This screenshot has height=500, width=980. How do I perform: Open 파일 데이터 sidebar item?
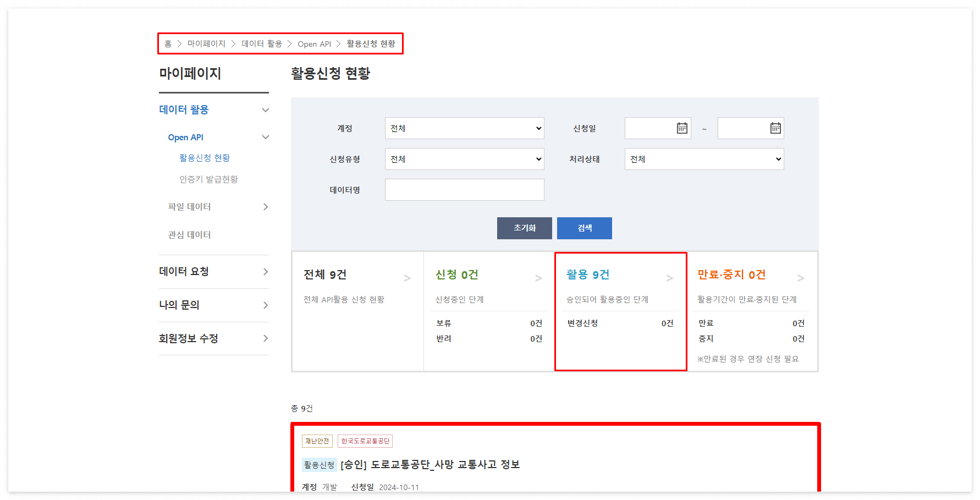[x=189, y=207]
